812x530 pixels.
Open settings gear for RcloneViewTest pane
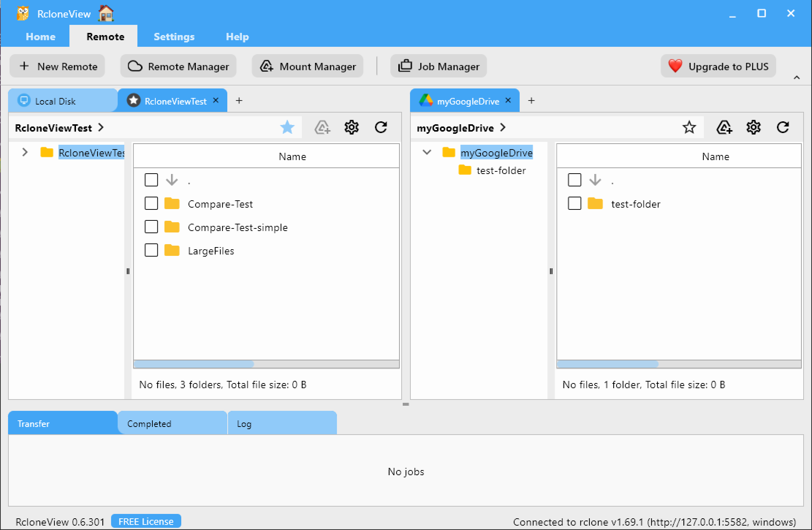(352, 127)
